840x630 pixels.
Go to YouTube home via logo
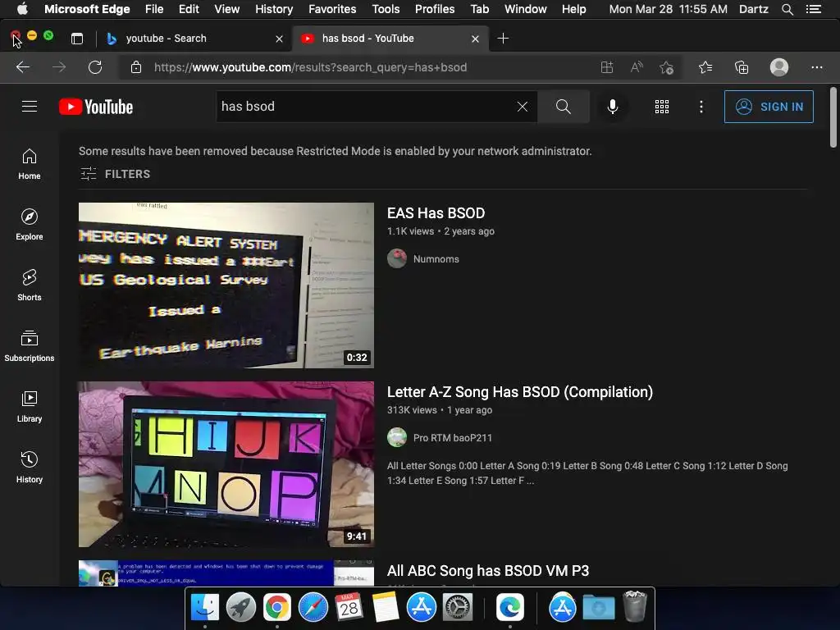[96, 107]
